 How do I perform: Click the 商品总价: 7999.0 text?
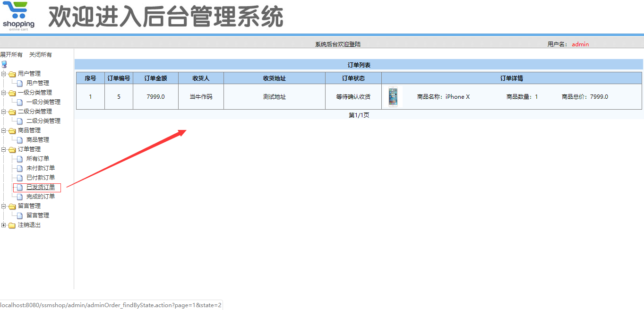point(585,97)
